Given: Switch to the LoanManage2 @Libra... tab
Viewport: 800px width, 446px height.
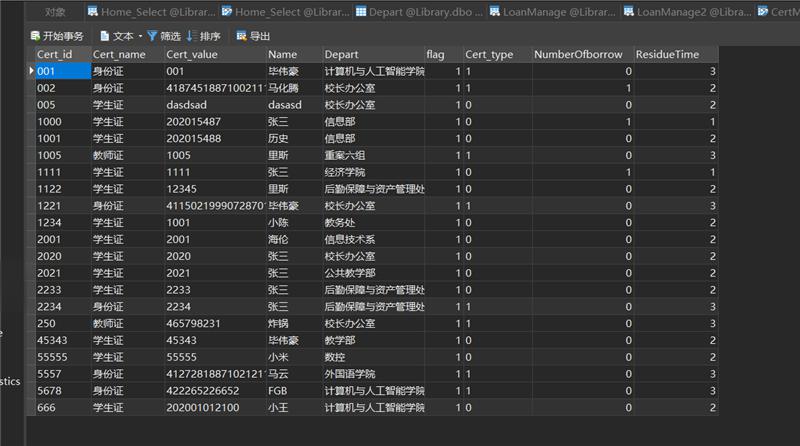Looking at the screenshot, I should click(x=687, y=12).
